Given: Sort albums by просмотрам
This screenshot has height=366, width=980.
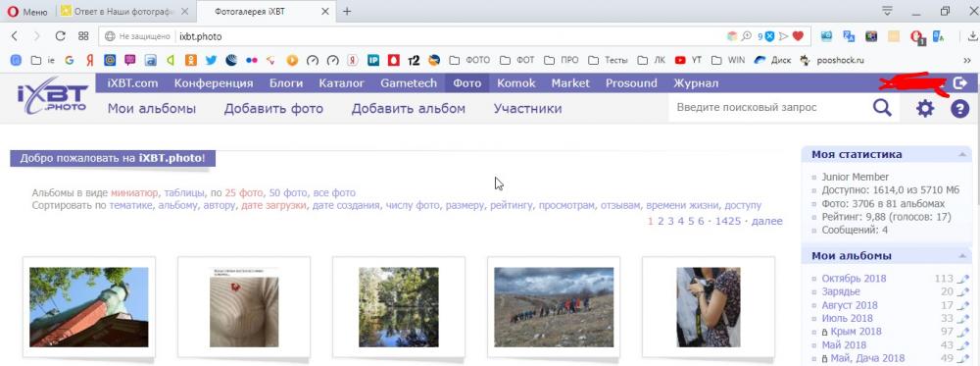Looking at the screenshot, I should (x=566, y=205).
